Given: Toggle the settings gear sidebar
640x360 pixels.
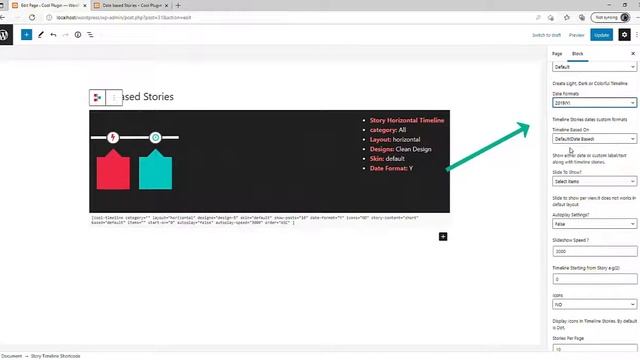Looking at the screenshot, I should [624, 35].
